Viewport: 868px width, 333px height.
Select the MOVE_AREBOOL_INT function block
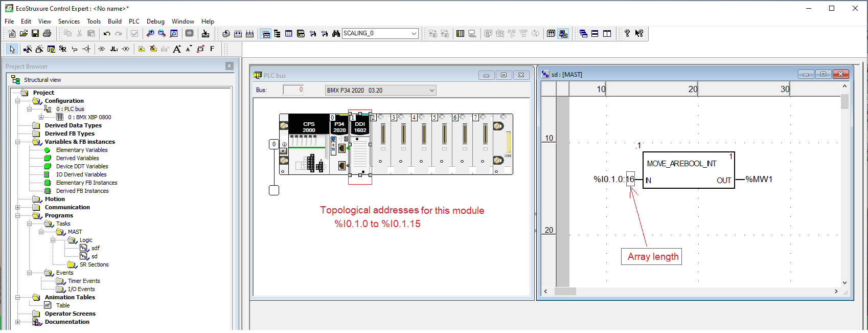click(689, 170)
